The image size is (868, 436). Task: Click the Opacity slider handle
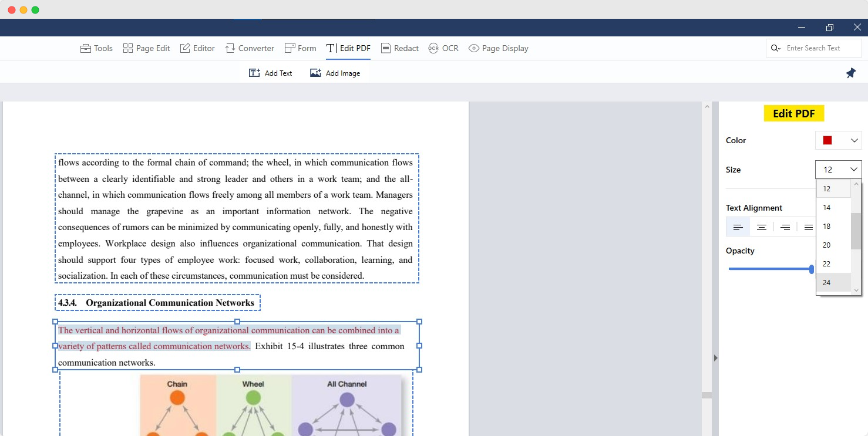[812, 269]
